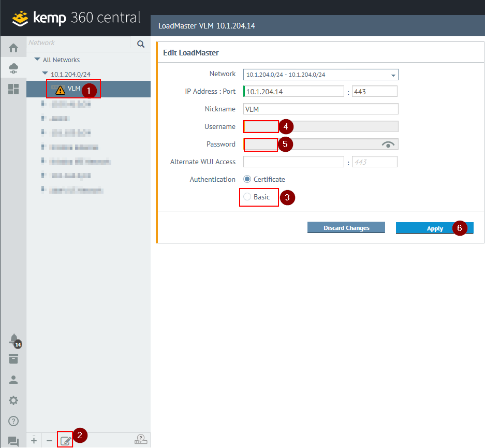Click the All Networks label

point(61,60)
